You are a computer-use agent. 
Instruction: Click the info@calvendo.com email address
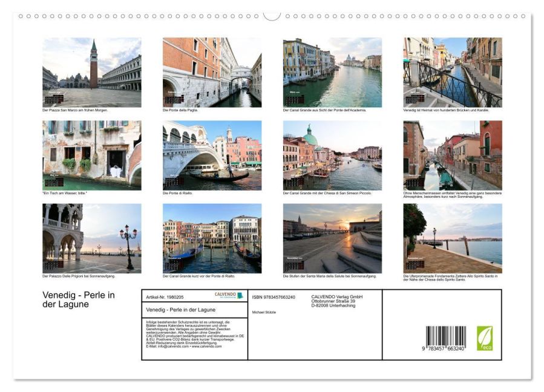(x=173, y=347)
